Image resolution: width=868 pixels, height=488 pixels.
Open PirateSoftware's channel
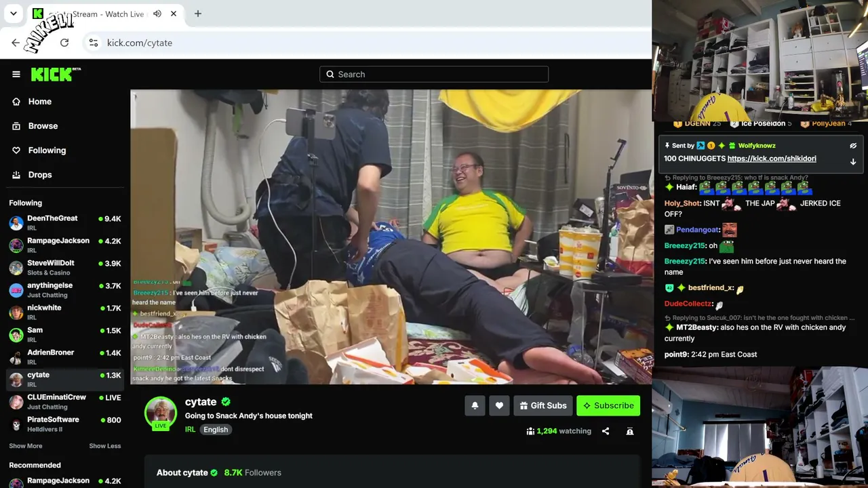point(65,424)
